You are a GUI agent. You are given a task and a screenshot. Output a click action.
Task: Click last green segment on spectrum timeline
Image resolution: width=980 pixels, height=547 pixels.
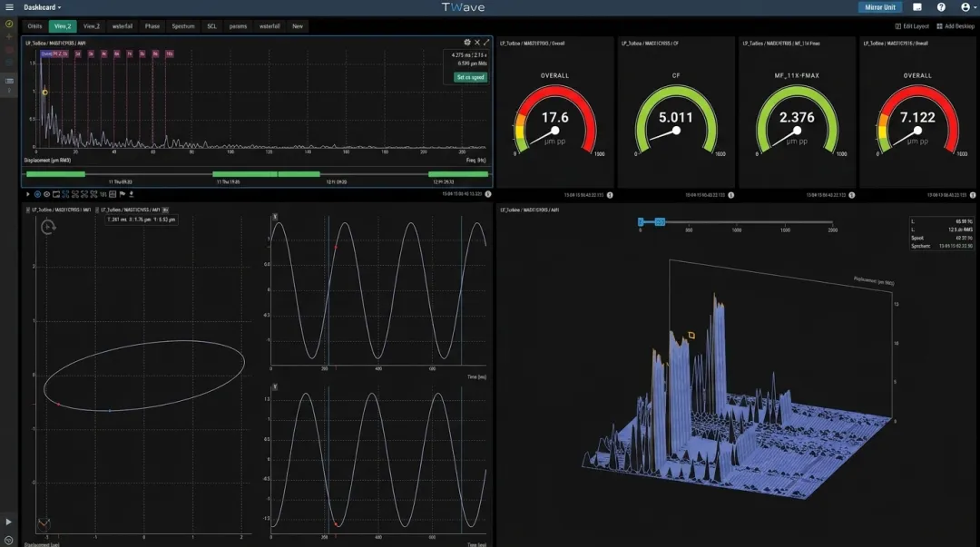457,174
